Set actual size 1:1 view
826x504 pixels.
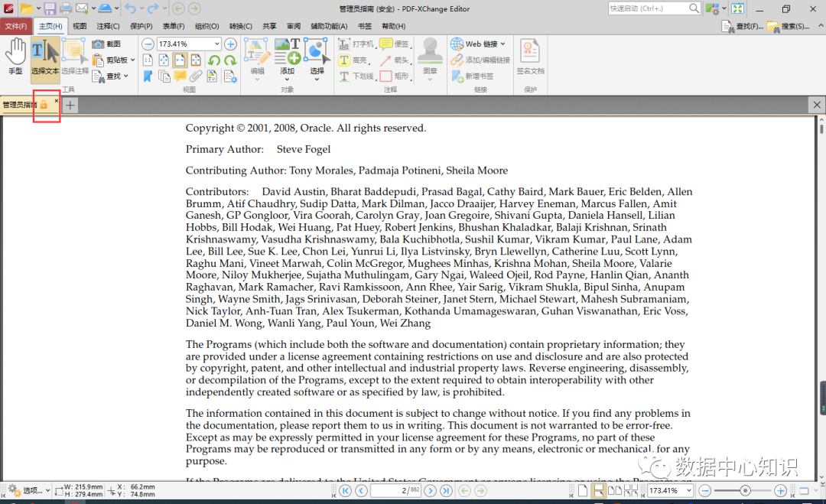pyautogui.click(x=148, y=60)
